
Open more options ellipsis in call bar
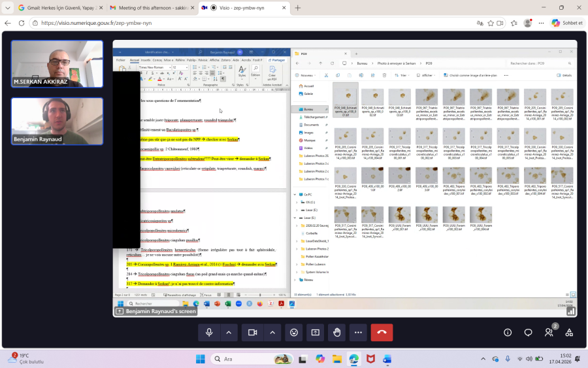(x=358, y=332)
